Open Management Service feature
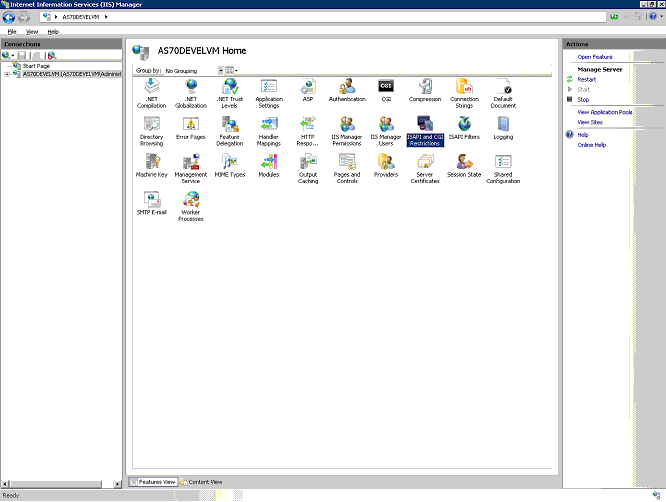666x502 pixels. (191, 169)
